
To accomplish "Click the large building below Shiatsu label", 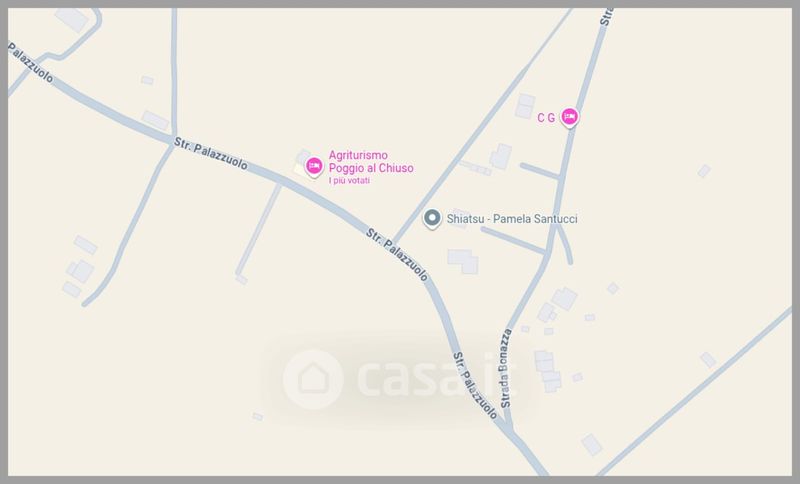I will 463,261.
